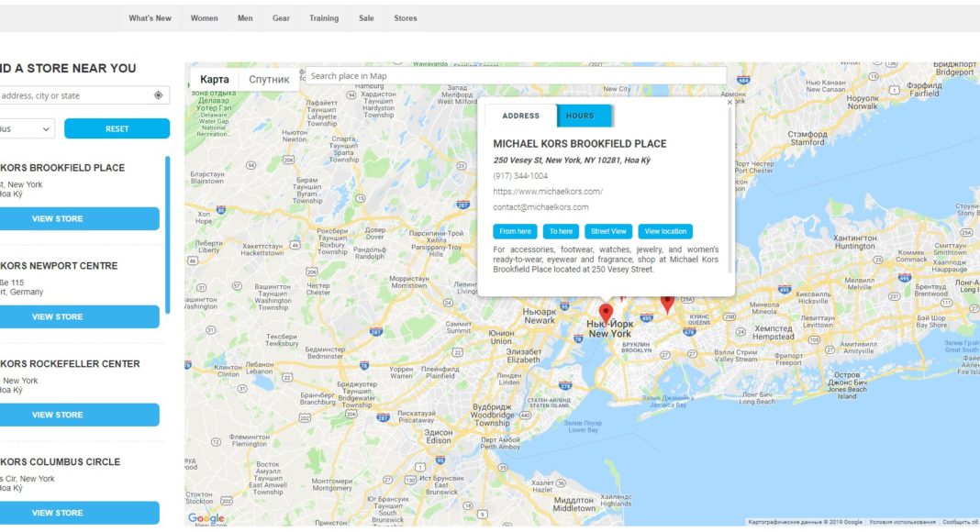Viewport: 980px width, 532px height.
Task: View store for Rockefeller Center
Action: tap(79, 415)
